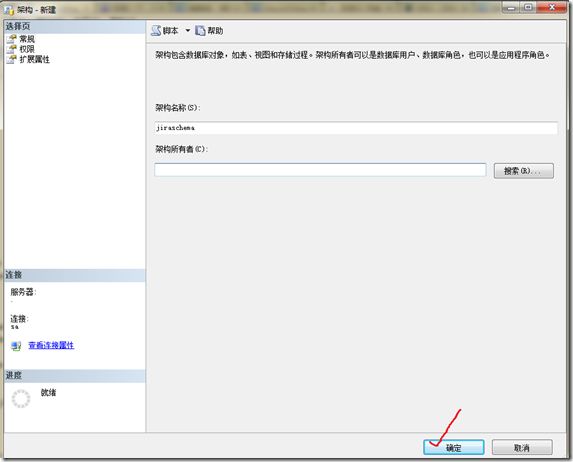
Task: Click the 搜索 button
Action: pos(524,171)
